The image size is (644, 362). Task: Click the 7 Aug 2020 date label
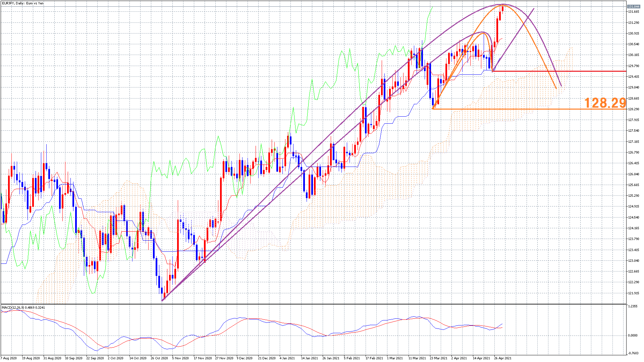pos(9,358)
